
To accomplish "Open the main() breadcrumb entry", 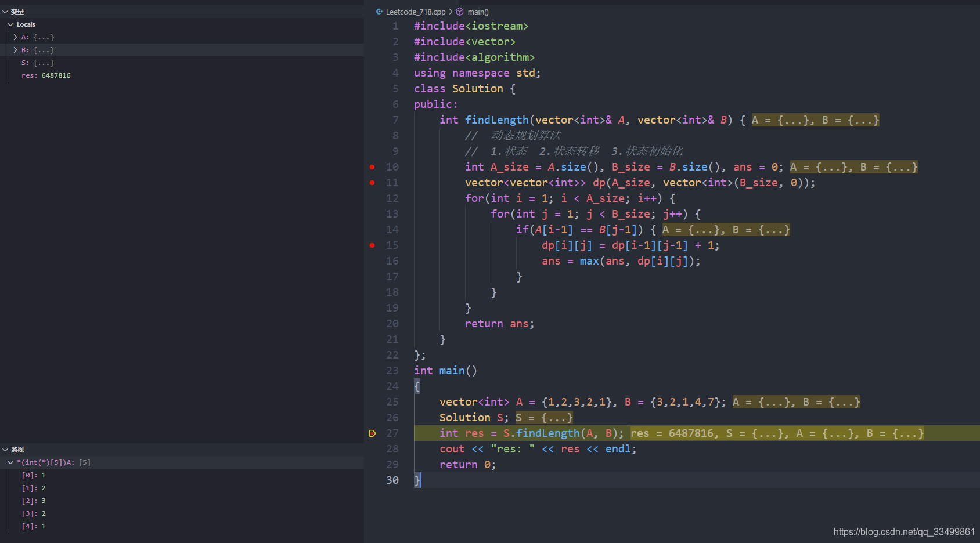I will point(478,12).
